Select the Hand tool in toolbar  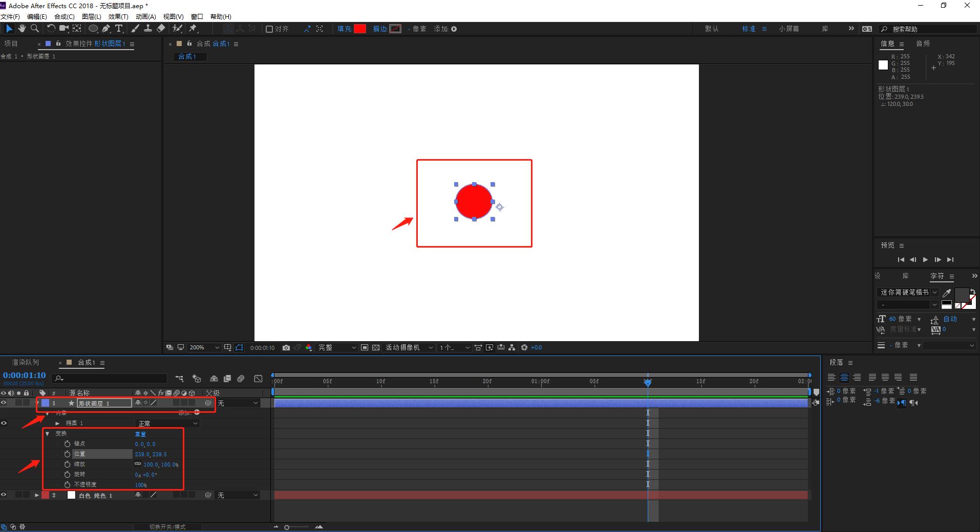(22, 29)
